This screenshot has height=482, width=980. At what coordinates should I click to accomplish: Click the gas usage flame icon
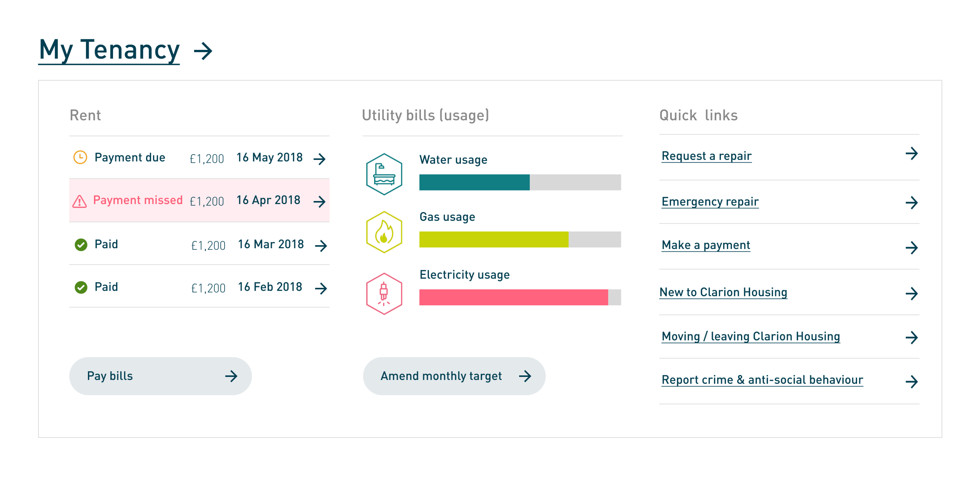coord(384,232)
